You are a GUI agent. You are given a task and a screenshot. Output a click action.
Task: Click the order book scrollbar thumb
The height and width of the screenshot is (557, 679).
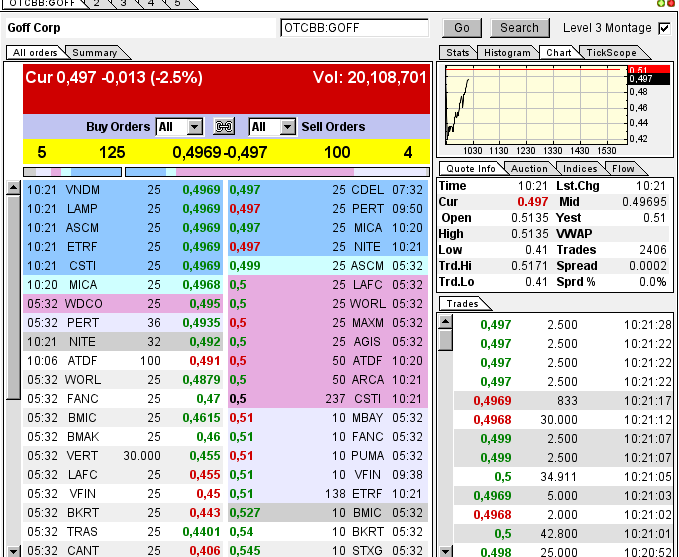coord(13,298)
